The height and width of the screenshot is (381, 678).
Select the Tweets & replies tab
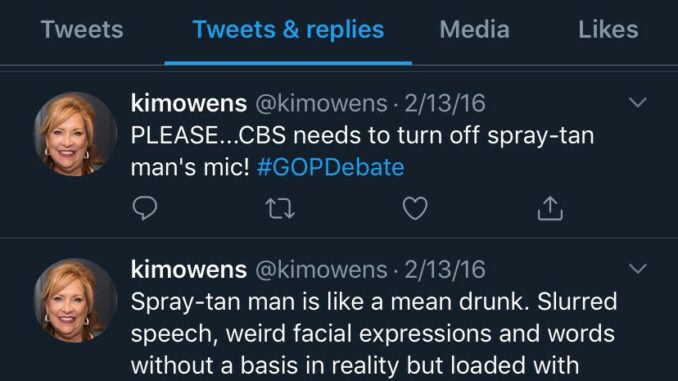pos(288,29)
